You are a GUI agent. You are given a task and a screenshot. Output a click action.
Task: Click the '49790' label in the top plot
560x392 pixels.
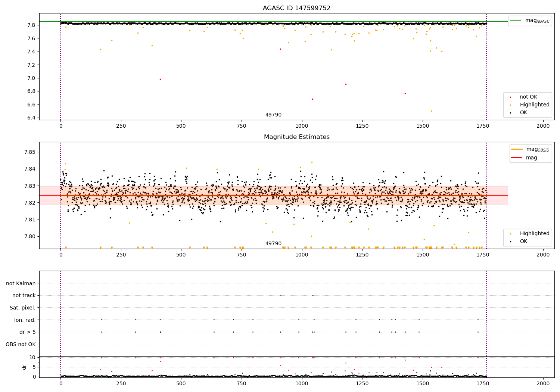point(273,115)
